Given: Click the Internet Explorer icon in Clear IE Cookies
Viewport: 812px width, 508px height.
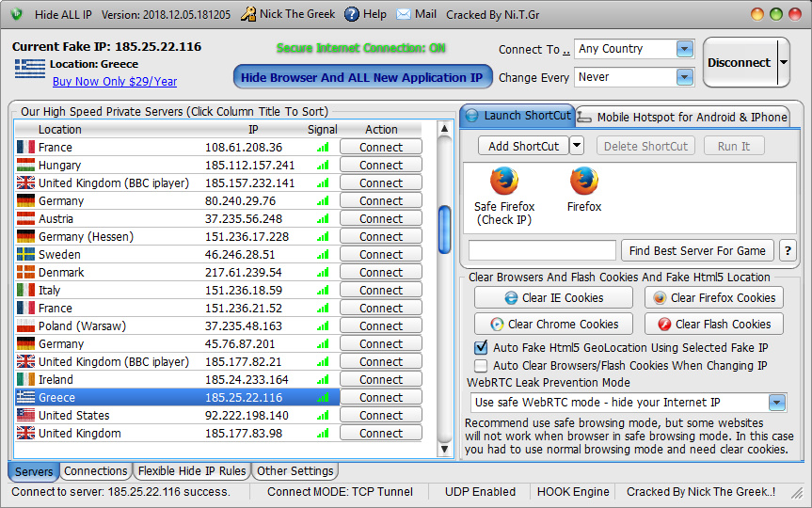Looking at the screenshot, I should click(511, 298).
